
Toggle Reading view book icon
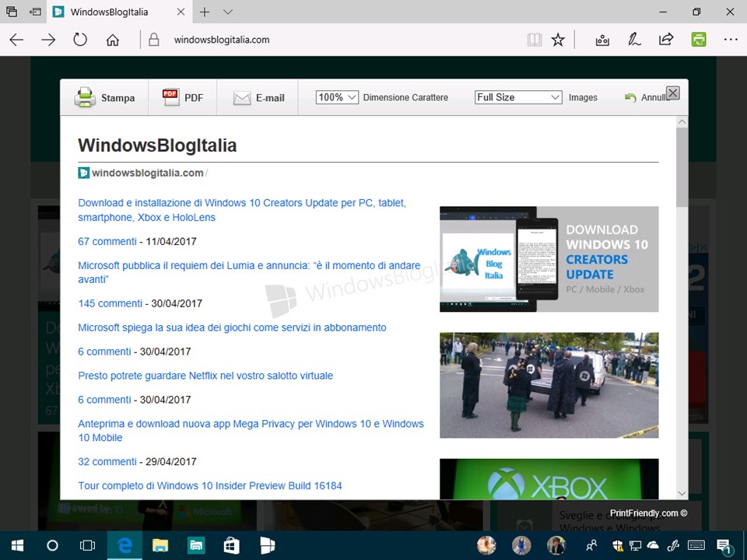[535, 40]
